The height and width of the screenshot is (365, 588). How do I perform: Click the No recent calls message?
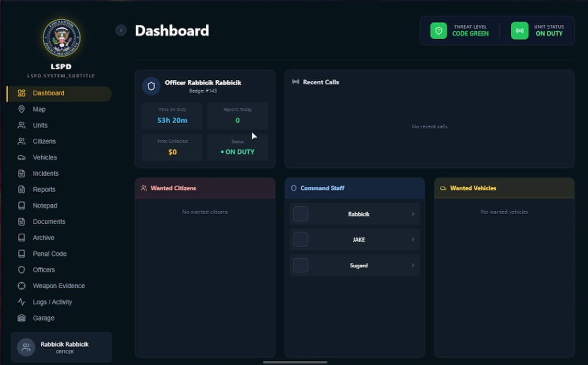tap(430, 127)
